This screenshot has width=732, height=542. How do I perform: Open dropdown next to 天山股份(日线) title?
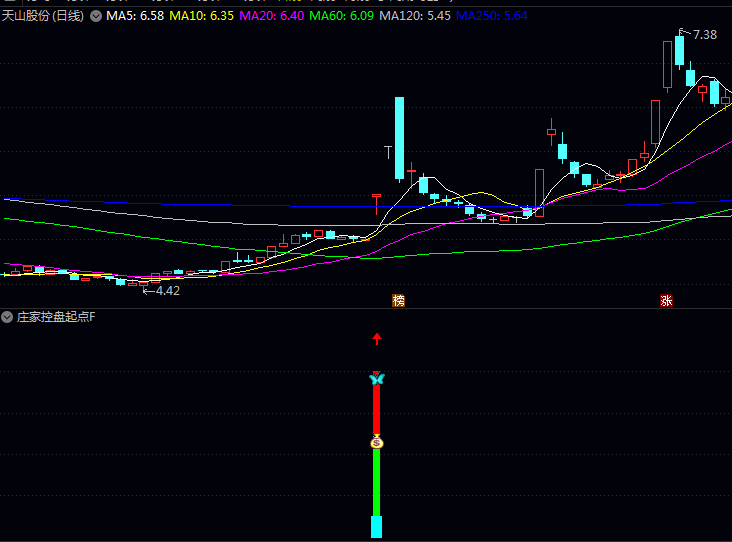95,17
